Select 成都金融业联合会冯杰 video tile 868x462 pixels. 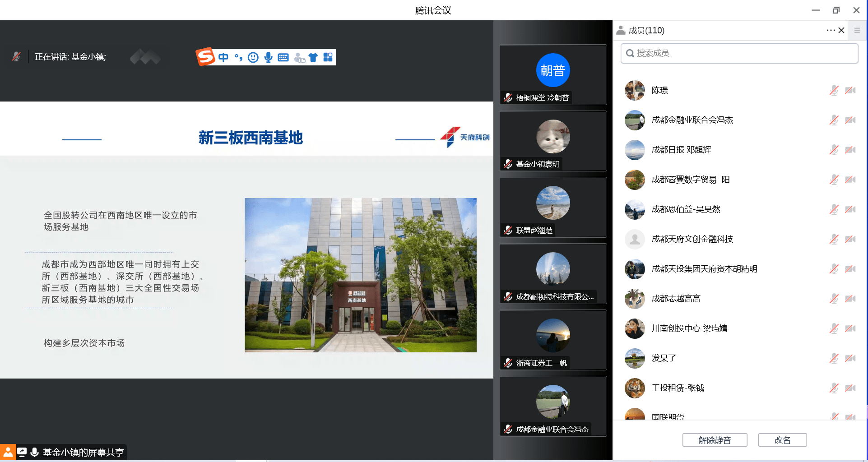pyautogui.click(x=553, y=407)
